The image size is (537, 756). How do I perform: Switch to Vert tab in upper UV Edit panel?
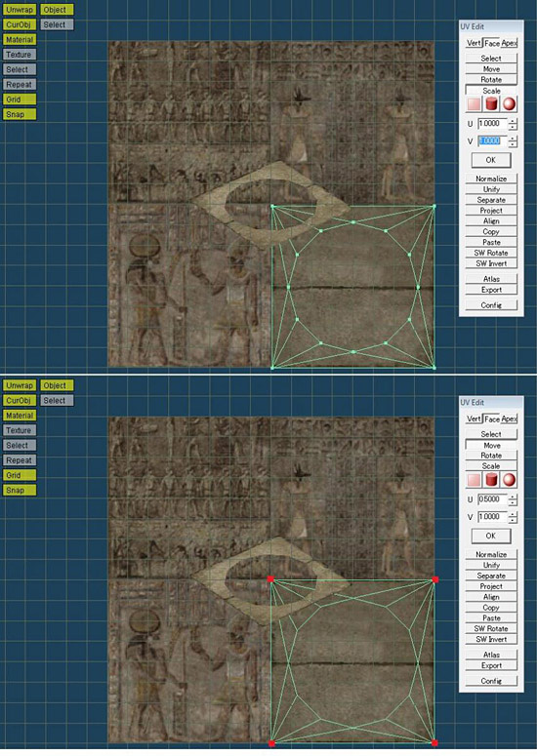[474, 43]
